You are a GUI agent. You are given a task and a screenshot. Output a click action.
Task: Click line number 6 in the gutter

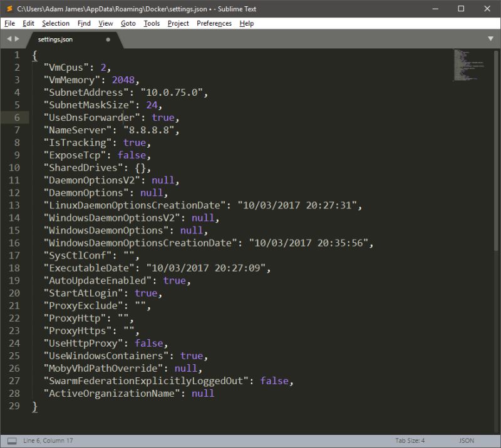(x=18, y=117)
